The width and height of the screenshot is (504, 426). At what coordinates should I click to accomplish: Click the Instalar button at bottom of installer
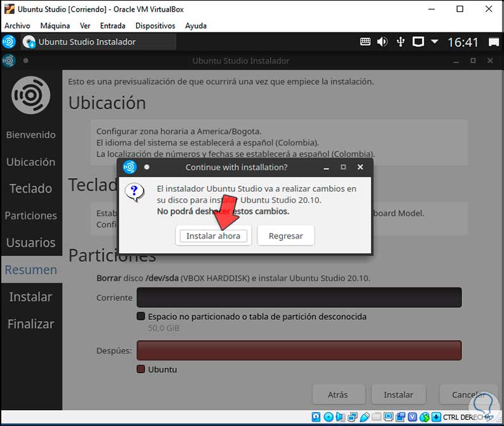pyautogui.click(x=398, y=394)
